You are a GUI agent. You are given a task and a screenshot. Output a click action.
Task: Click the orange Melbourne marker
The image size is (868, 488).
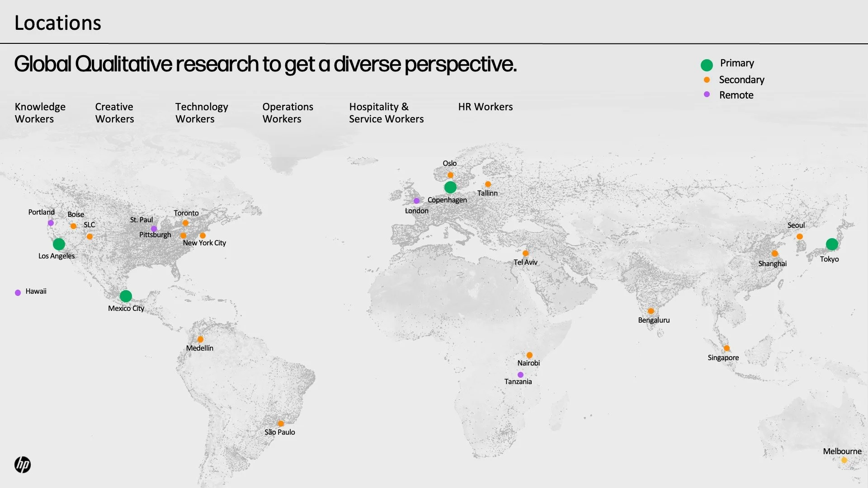[844, 460]
